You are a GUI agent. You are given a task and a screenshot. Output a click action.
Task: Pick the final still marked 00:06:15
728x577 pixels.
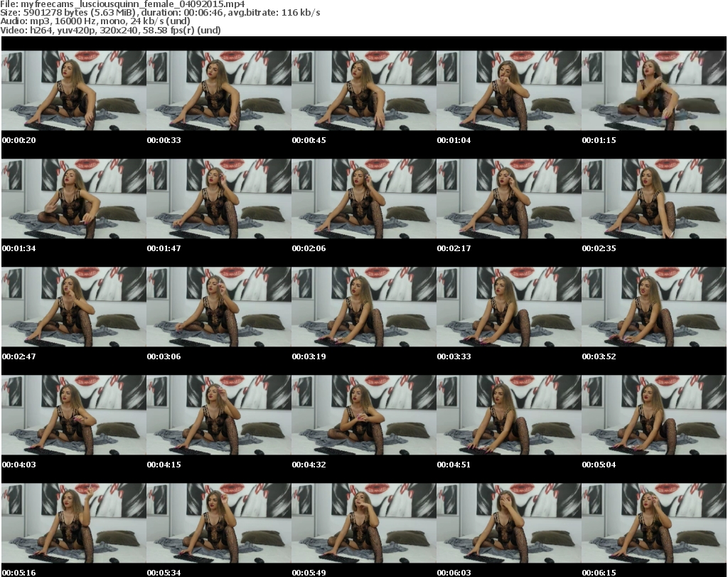pyautogui.click(x=654, y=524)
